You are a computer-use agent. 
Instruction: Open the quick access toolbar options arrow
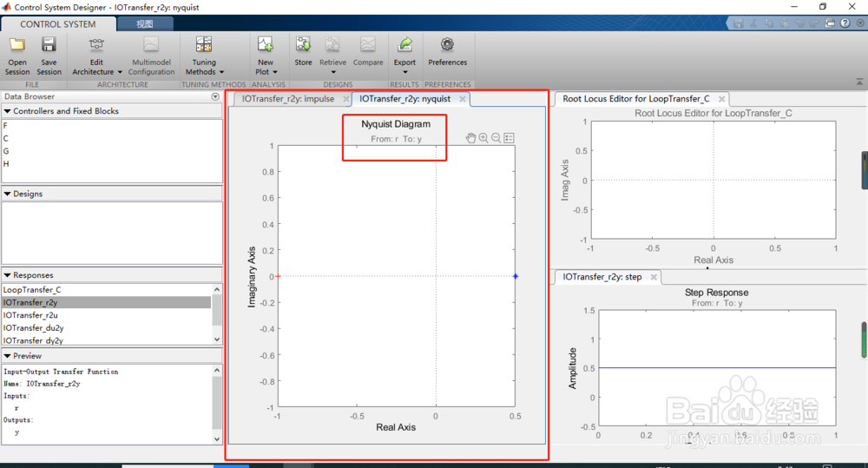860,23
